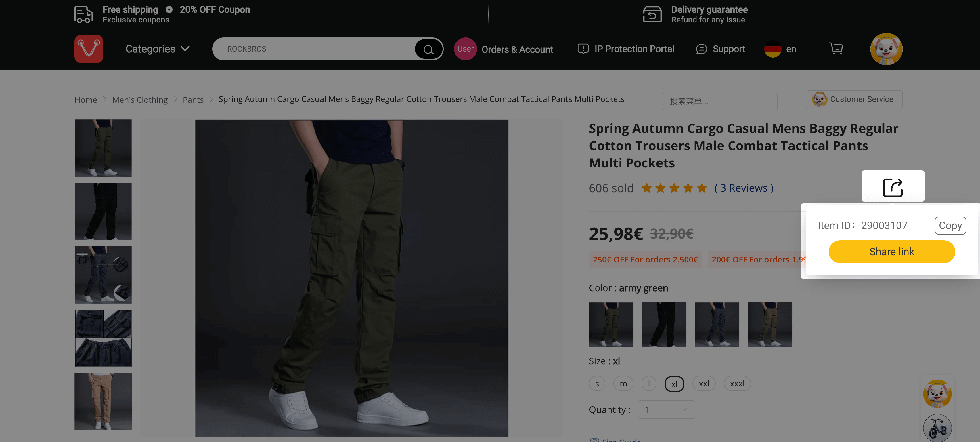
Task: Copy the Item ID
Action: coord(950,225)
